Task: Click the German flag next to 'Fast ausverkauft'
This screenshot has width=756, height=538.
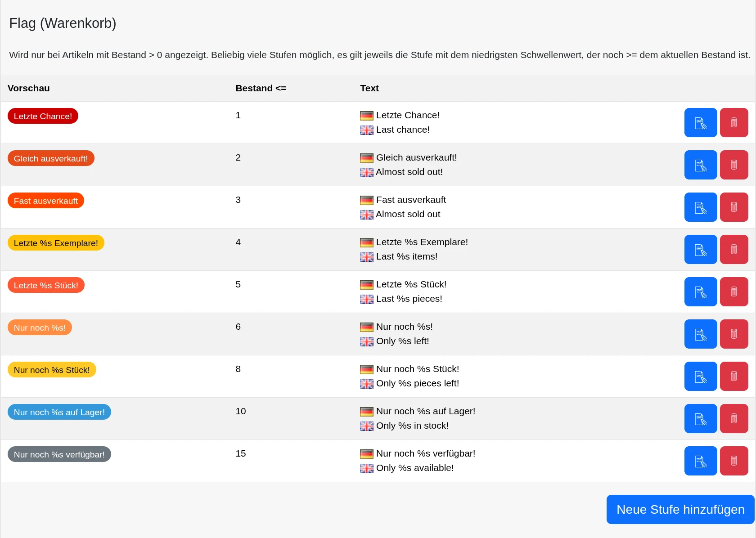Action: [367, 200]
